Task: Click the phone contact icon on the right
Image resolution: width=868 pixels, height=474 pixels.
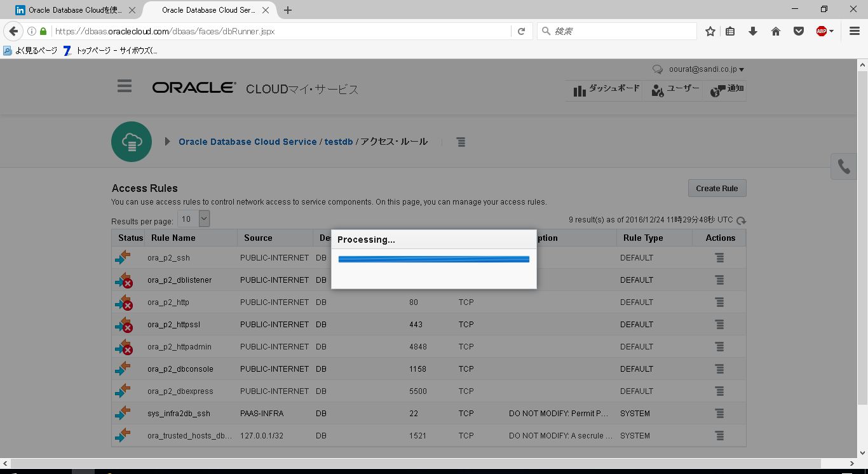Action: coord(844,166)
